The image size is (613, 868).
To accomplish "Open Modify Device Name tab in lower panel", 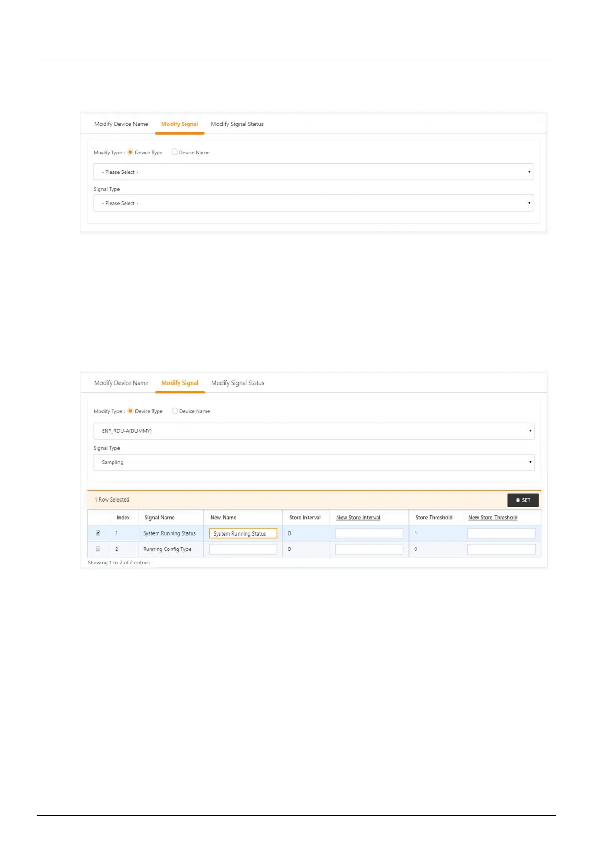I will pos(121,383).
